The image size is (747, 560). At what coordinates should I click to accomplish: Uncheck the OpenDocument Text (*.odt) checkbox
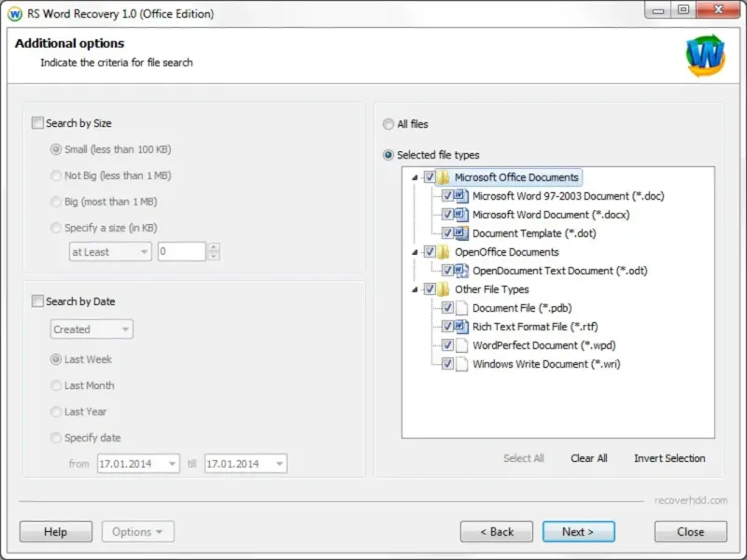pyautogui.click(x=447, y=271)
